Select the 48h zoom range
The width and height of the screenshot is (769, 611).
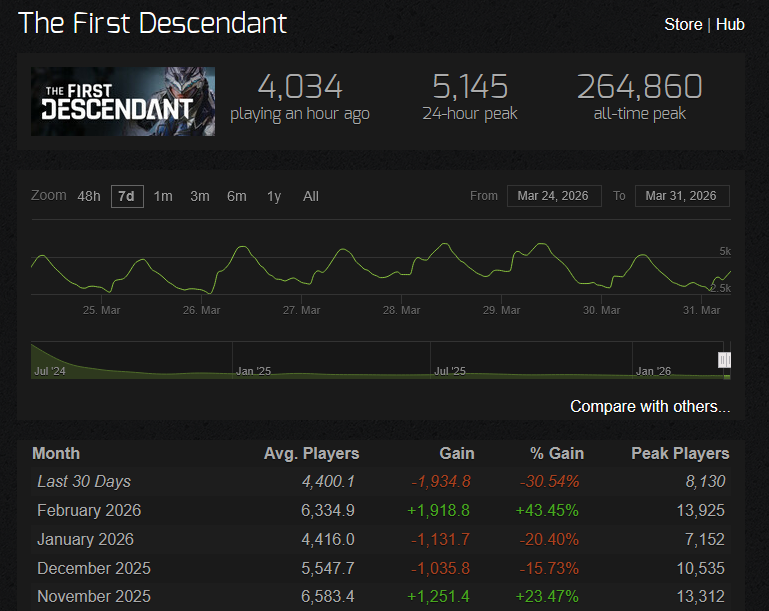(x=89, y=196)
